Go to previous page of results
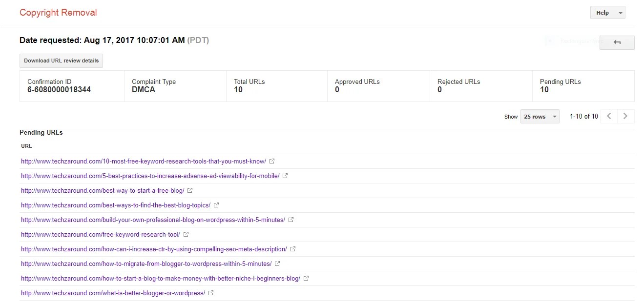Image resolution: width=644 pixels, height=304 pixels. (x=609, y=116)
